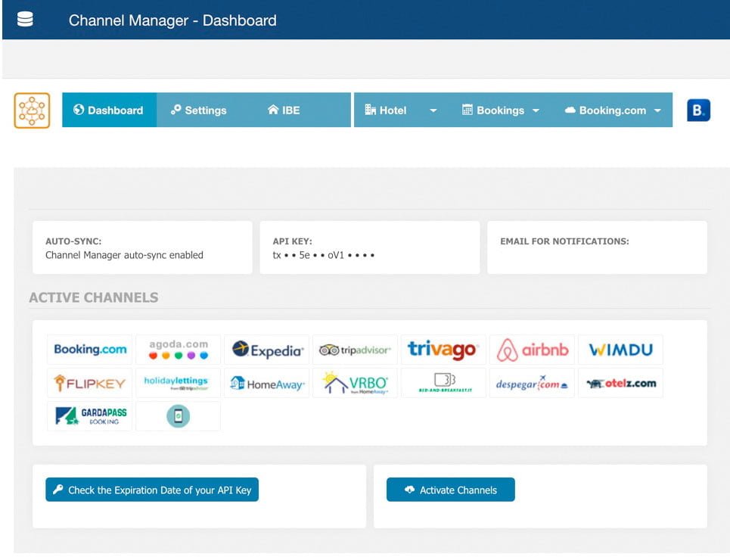Select the HomeAway channel logo
The height and width of the screenshot is (560, 730).
click(267, 383)
